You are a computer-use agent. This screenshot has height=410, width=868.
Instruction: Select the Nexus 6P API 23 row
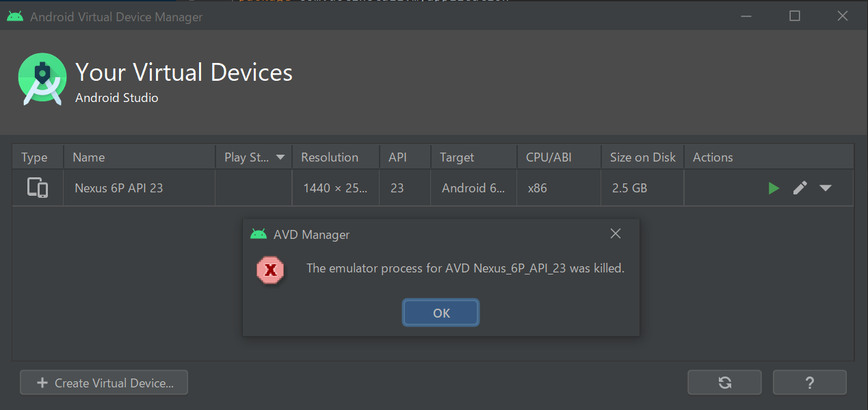point(139,188)
